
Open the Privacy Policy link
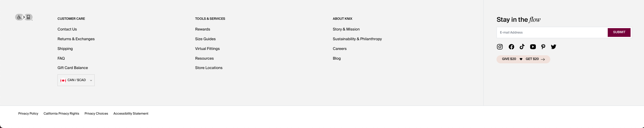[28, 114]
